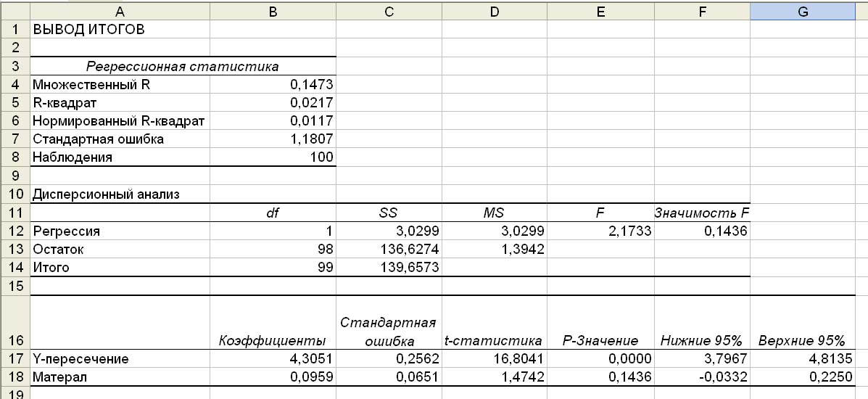Viewport: 868px width, 399px height.
Task: Select Матерал coefficient 0,0959
Action: click(x=273, y=377)
